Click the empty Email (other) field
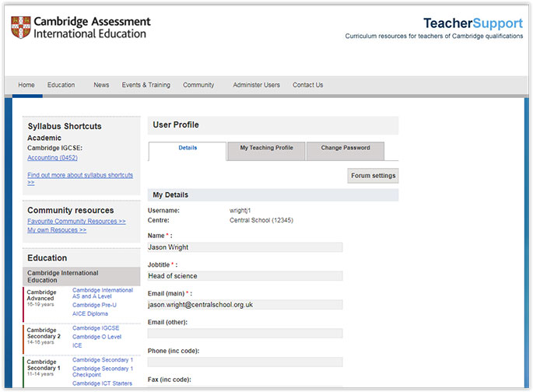 coord(245,333)
